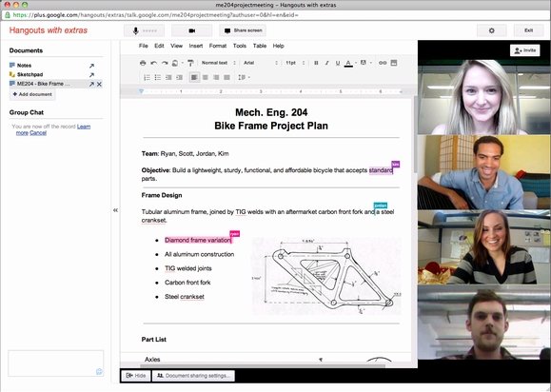Click the Share screen button

[243, 30]
